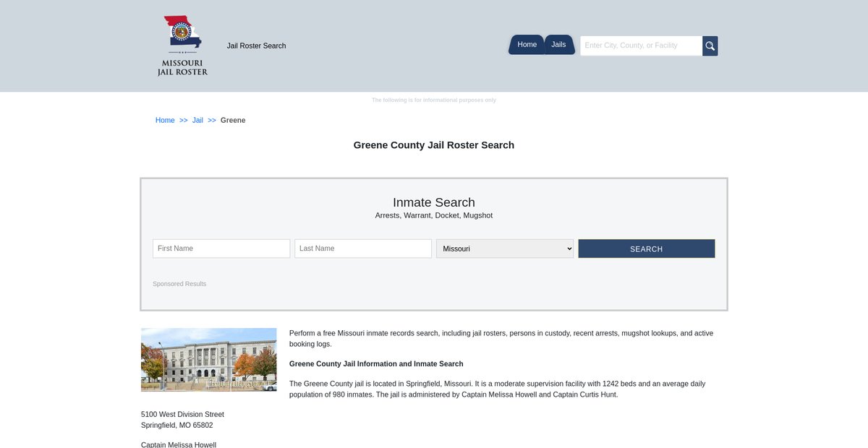
Task: Click into the Last Name field
Action: pyautogui.click(x=363, y=249)
